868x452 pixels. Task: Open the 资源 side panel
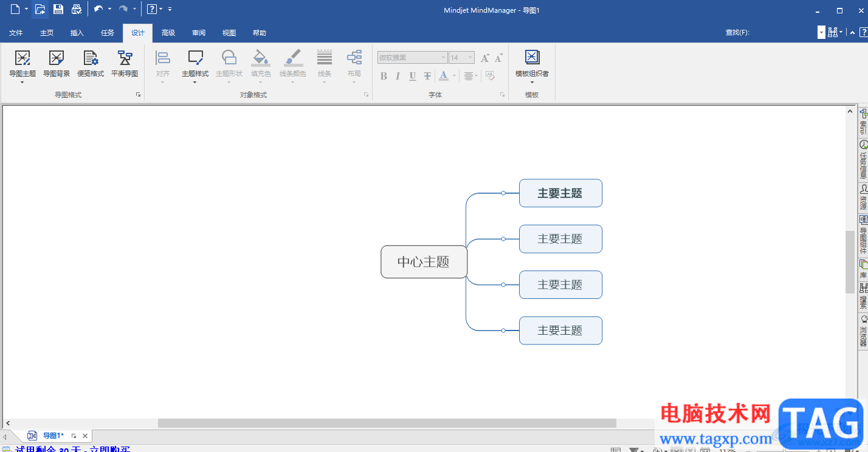(x=863, y=197)
